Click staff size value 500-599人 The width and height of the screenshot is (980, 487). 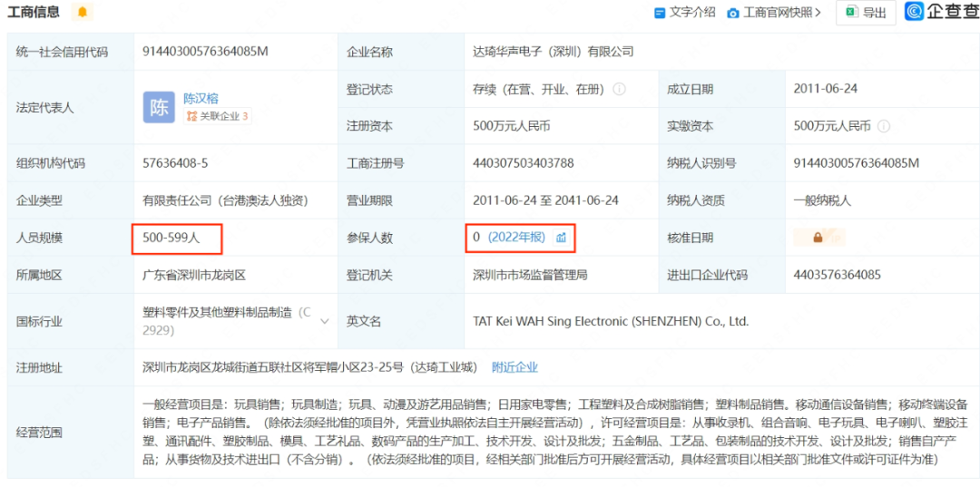pyautogui.click(x=171, y=238)
